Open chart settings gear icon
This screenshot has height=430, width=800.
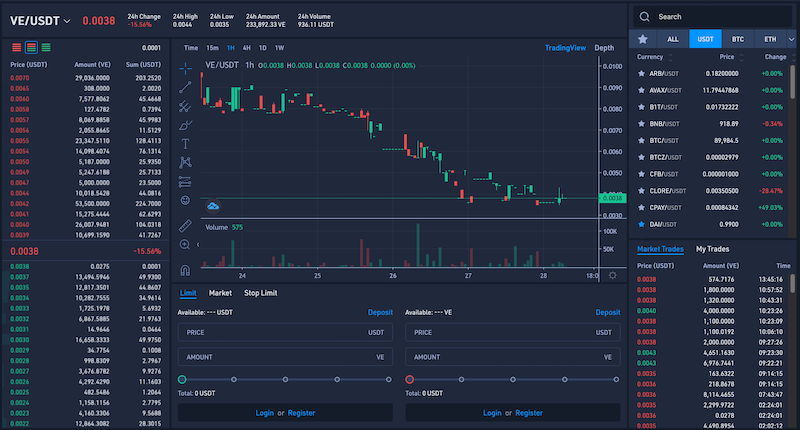612,275
